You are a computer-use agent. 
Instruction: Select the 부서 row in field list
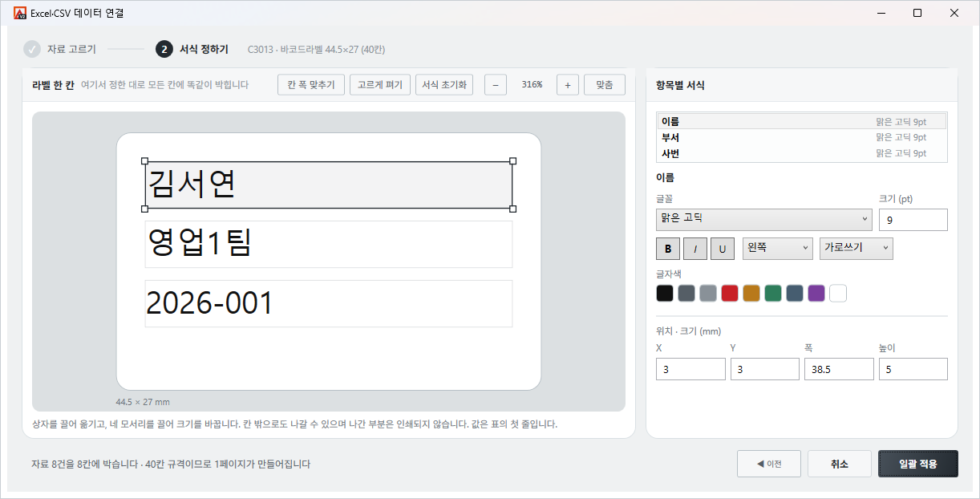click(802, 137)
